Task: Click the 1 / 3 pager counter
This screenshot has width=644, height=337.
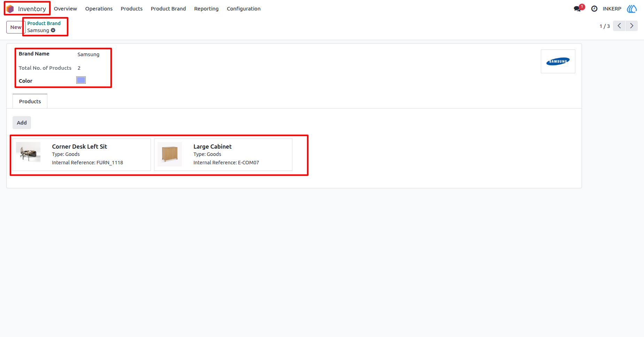Action: pyautogui.click(x=605, y=26)
